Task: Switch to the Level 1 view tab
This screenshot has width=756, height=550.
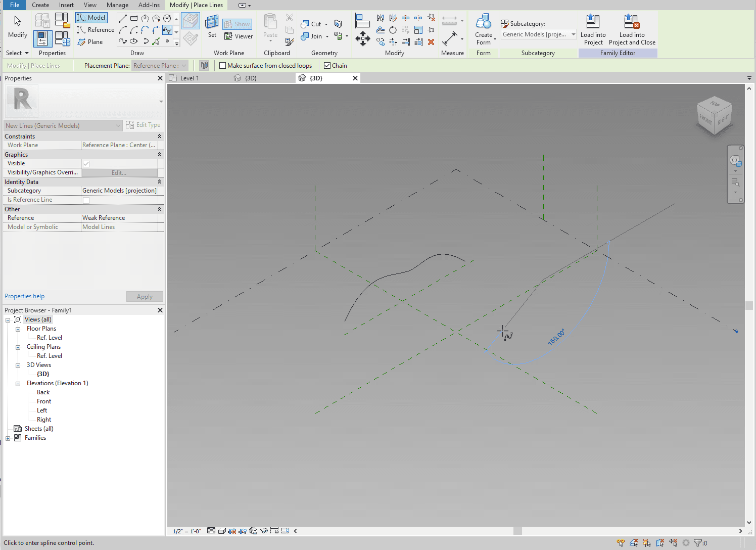Action: point(190,78)
